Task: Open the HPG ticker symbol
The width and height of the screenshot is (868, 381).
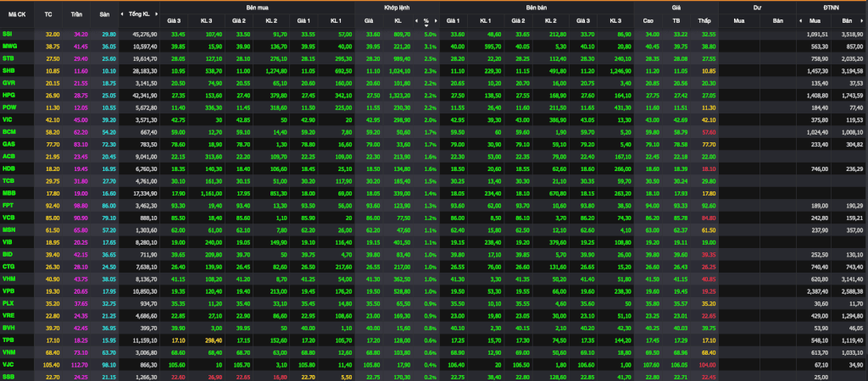Action: 8,93
